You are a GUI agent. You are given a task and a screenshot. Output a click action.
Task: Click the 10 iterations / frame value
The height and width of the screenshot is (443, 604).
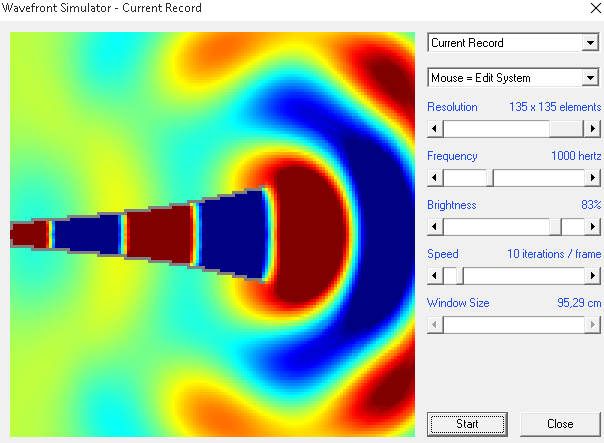tap(554, 254)
